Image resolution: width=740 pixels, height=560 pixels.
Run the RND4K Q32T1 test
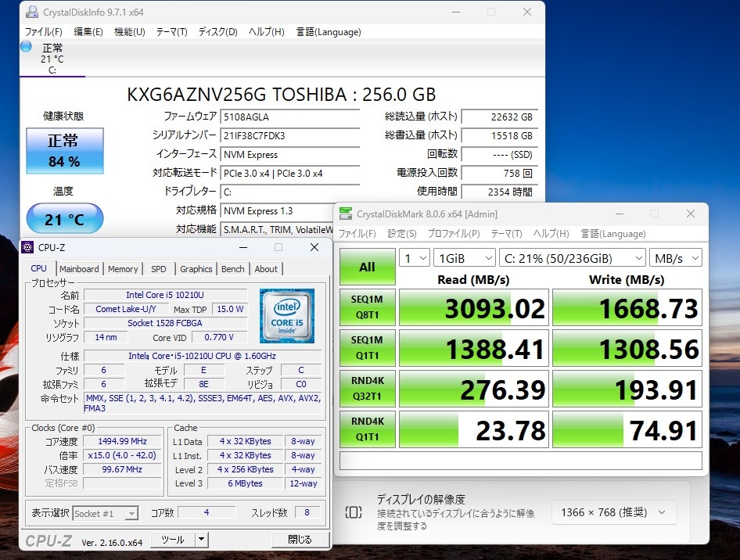[367, 388]
